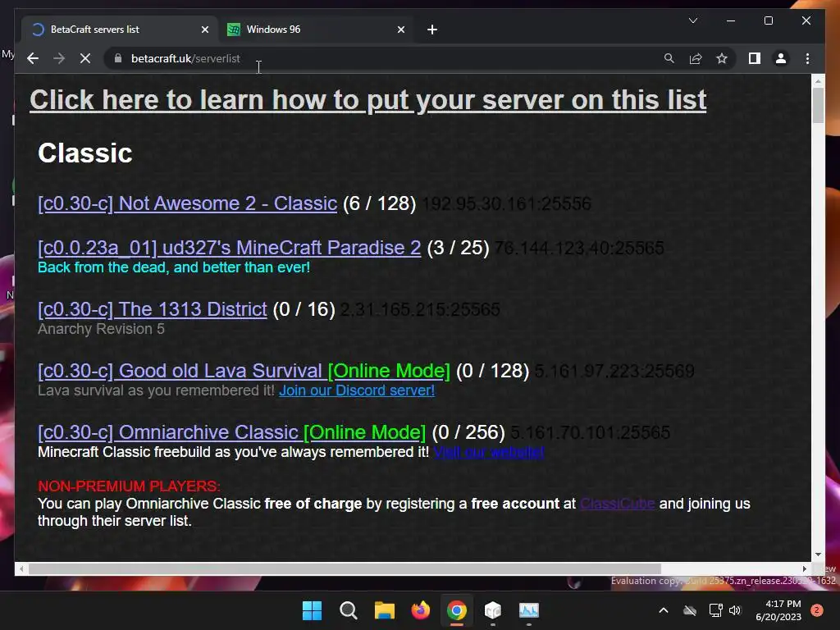Stop loading the page with the X button
The height and width of the screenshot is (630, 840).
[85, 58]
